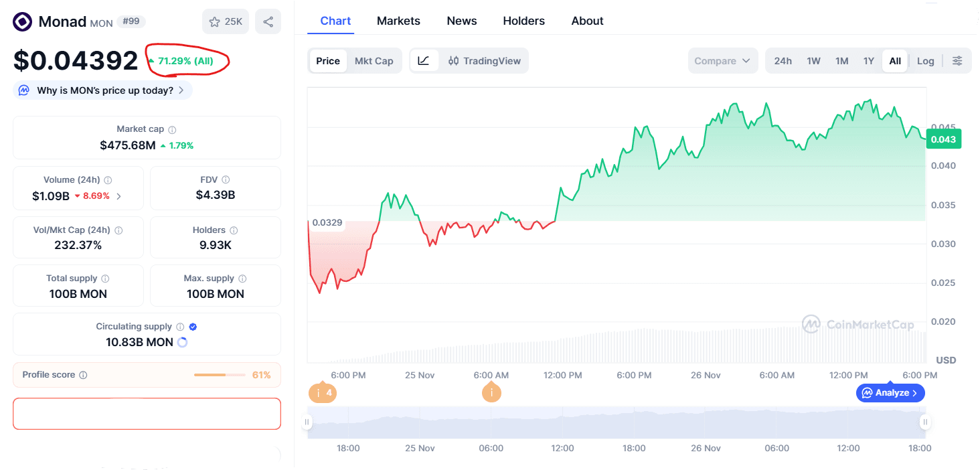Viewport: 980px width, 470px height.
Task: Open the Holders tab
Action: [x=523, y=21]
